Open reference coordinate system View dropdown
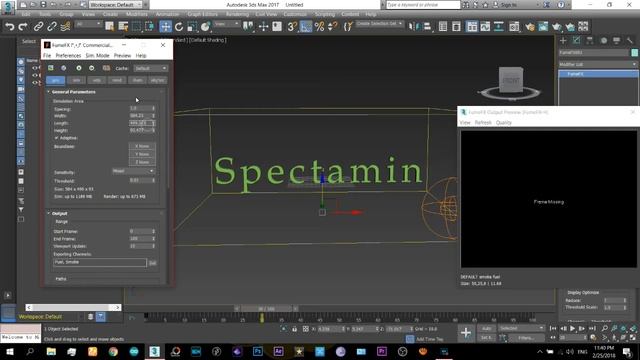The image size is (640, 360). pos(227,24)
